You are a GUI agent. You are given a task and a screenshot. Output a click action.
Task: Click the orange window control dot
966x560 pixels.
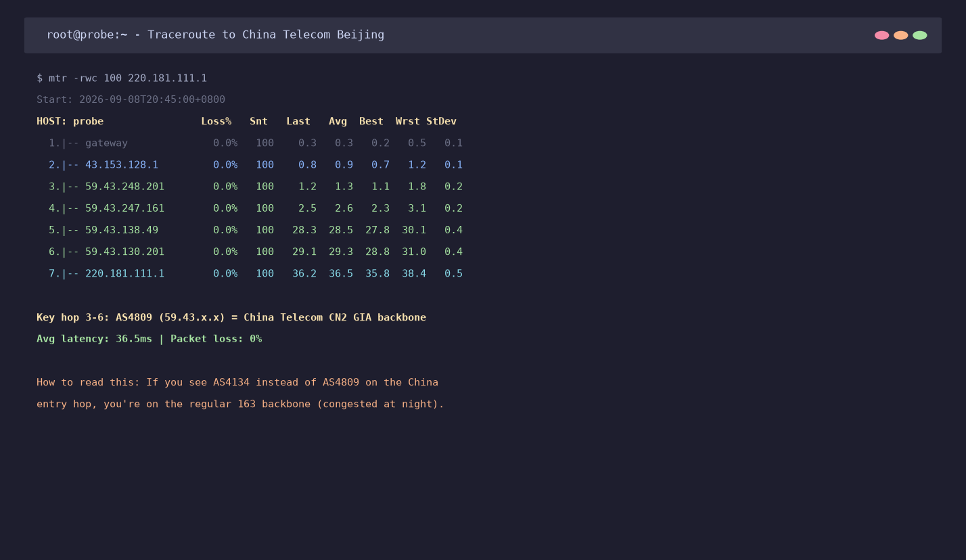[x=900, y=35]
